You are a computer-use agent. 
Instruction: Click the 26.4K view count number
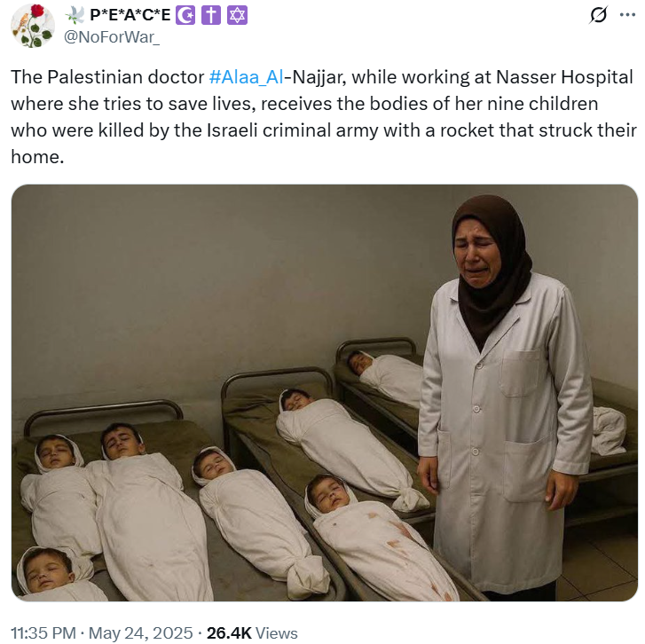click(229, 632)
